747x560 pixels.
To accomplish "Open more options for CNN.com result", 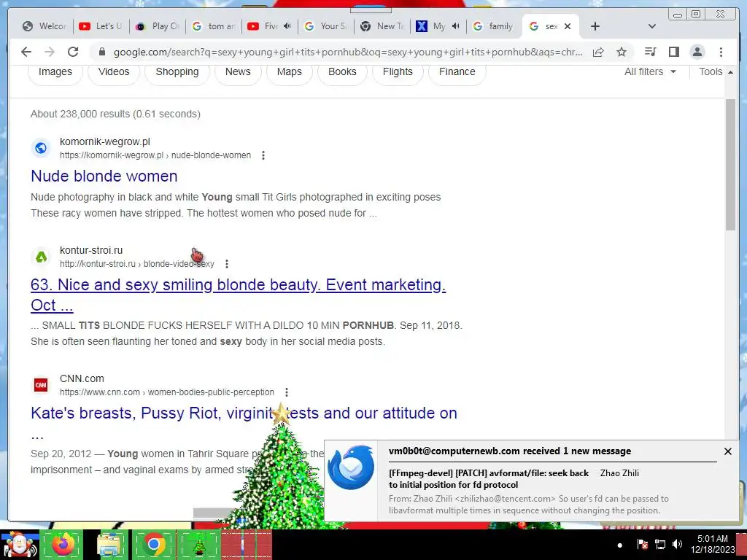I will [x=286, y=392].
